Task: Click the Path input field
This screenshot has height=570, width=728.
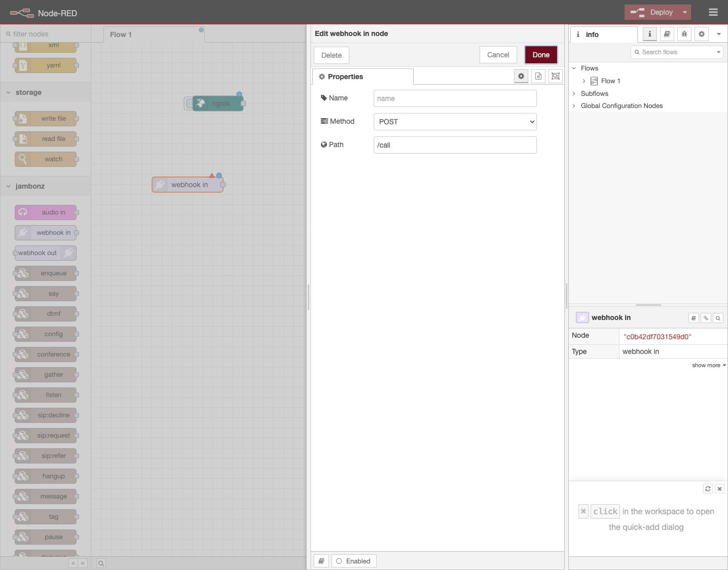Action: click(455, 145)
